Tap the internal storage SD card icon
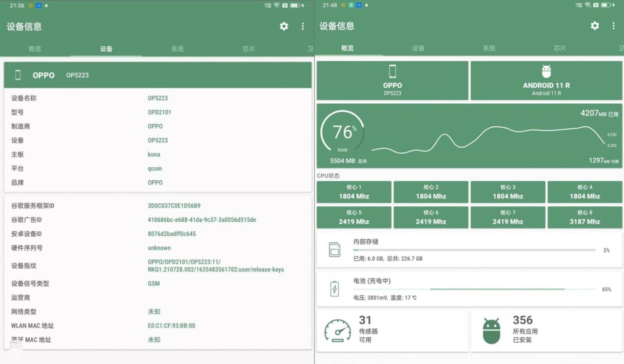This screenshot has height=364, width=624. coord(334,249)
